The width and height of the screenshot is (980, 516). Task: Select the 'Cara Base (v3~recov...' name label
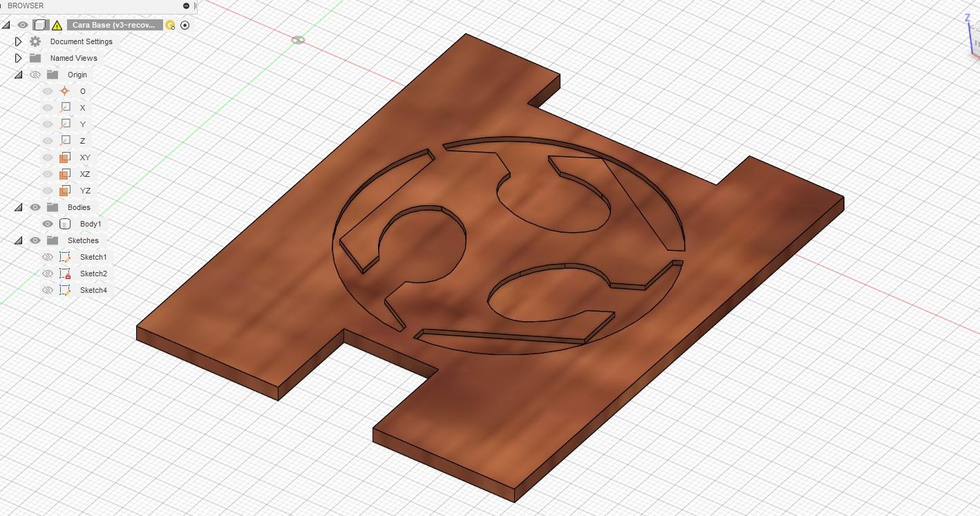[x=115, y=25]
